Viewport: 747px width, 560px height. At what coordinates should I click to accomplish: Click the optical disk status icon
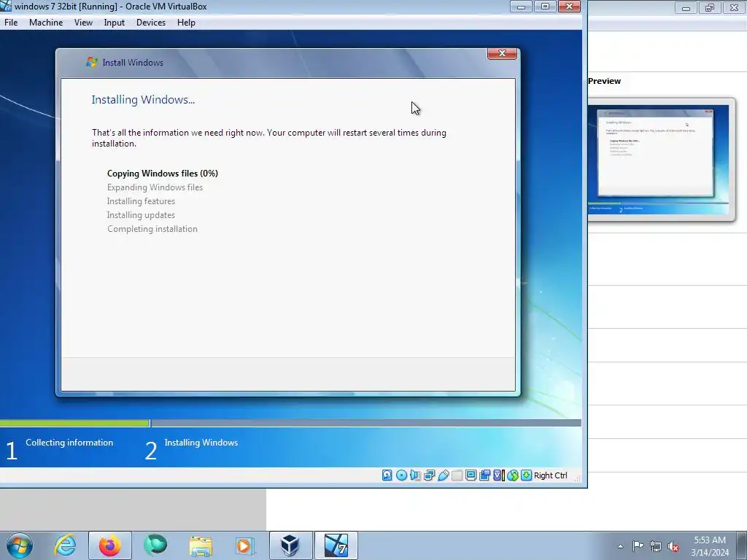point(401,475)
